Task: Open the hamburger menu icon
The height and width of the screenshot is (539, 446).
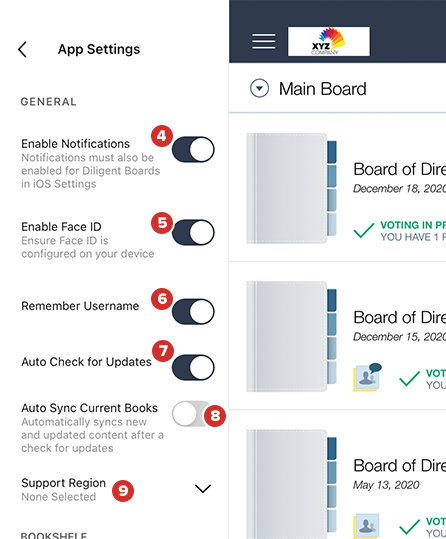Action: [263, 41]
